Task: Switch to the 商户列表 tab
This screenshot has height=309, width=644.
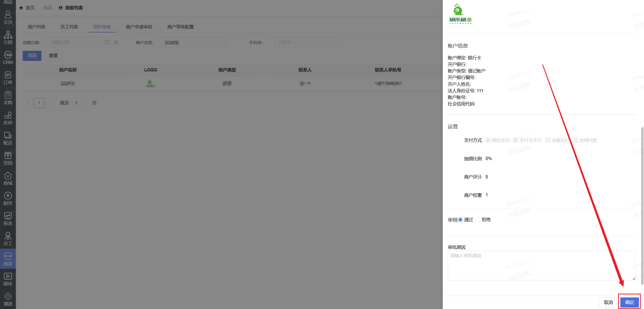Action: coord(36,27)
